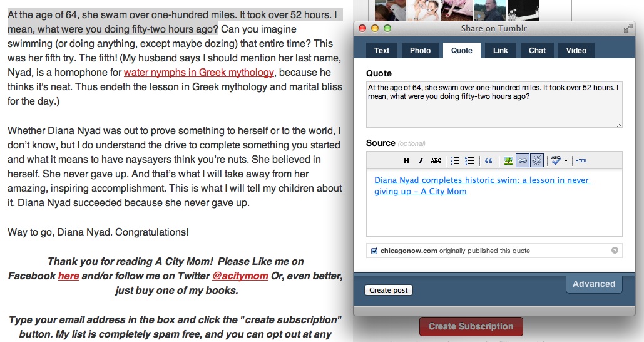
Task: Switch to the Chat tab
Action: [x=537, y=51]
